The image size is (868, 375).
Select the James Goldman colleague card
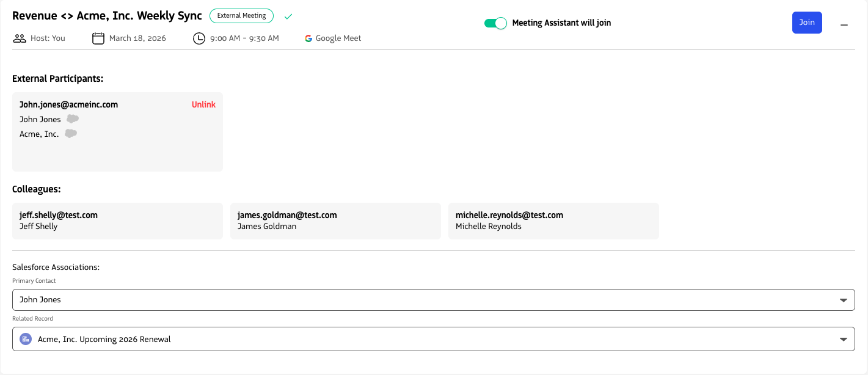coord(335,220)
